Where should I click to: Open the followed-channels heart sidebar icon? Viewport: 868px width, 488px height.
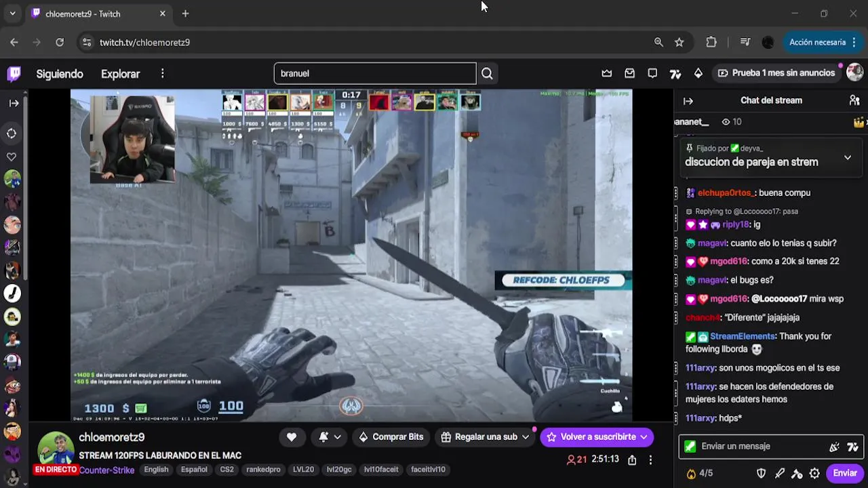(x=12, y=157)
